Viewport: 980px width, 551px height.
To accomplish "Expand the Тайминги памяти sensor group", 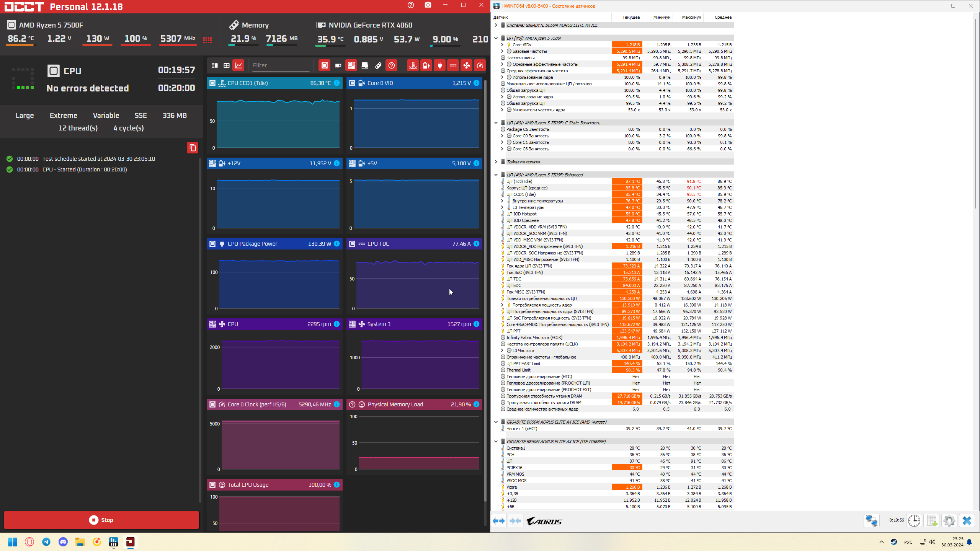I will (496, 162).
